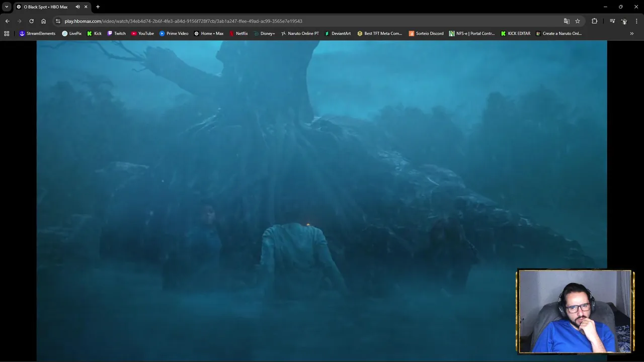Open the Create a Naruto Online bookmark
This screenshot has width=644, height=362.
pos(559,34)
